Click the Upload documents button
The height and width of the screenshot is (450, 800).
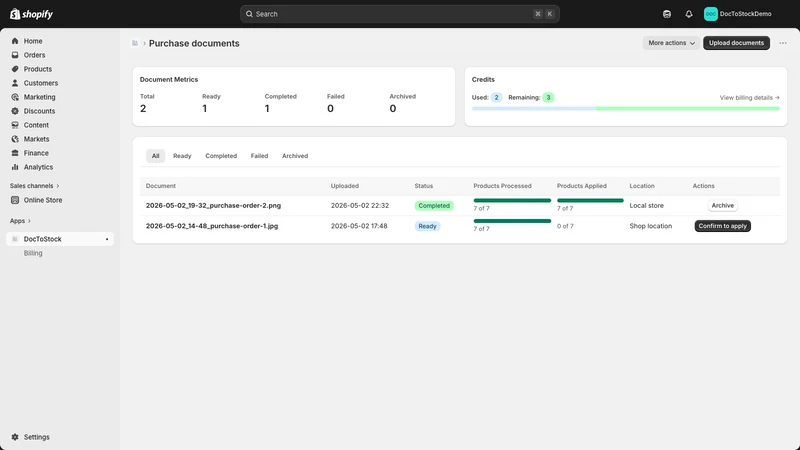(736, 43)
